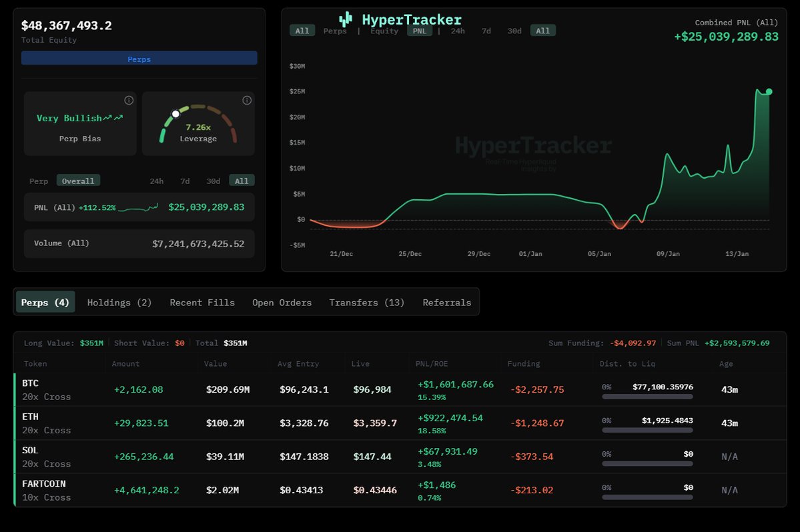Sort by the Value column header
This screenshot has height=532, width=800.
coord(216,363)
